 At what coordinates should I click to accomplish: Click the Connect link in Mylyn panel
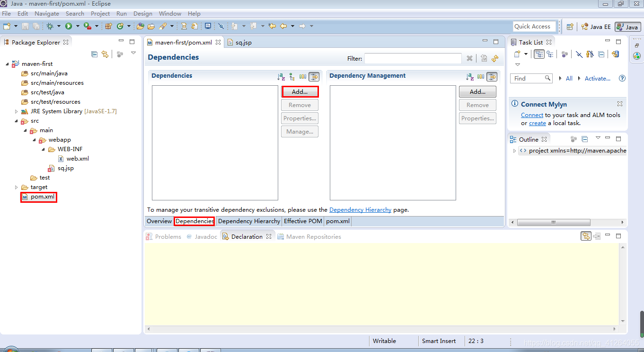(532, 115)
